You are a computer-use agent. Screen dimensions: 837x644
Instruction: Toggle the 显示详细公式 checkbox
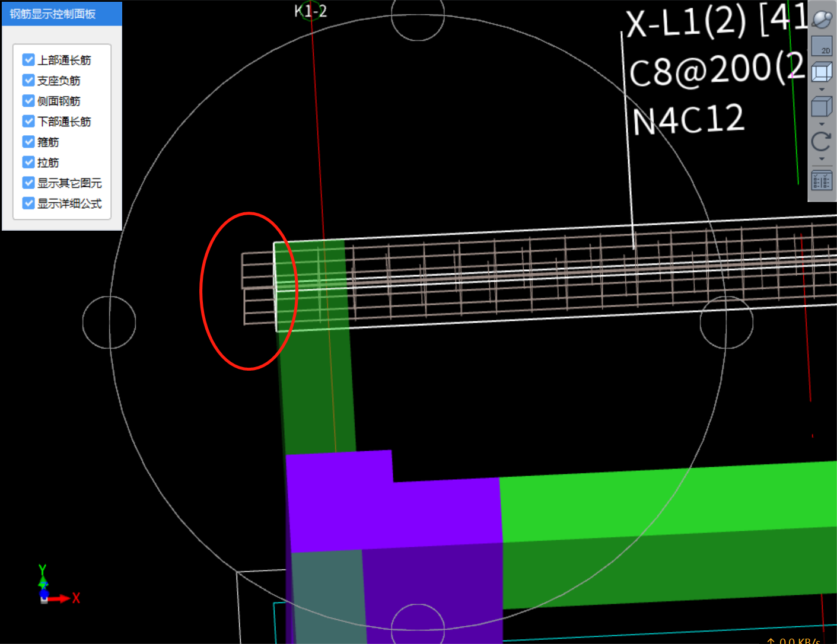tap(28, 203)
